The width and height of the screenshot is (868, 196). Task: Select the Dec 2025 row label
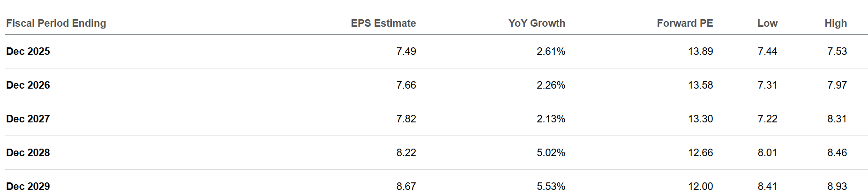click(28, 52)
